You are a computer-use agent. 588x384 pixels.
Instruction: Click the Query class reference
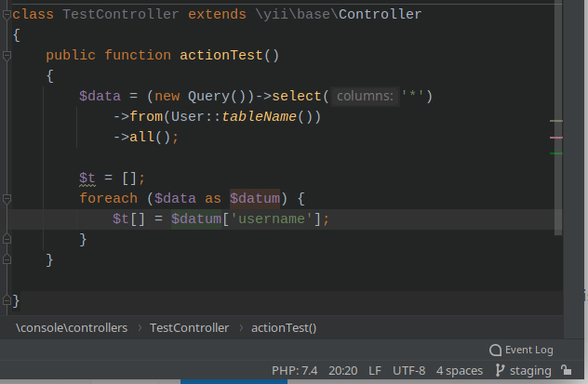208,97
